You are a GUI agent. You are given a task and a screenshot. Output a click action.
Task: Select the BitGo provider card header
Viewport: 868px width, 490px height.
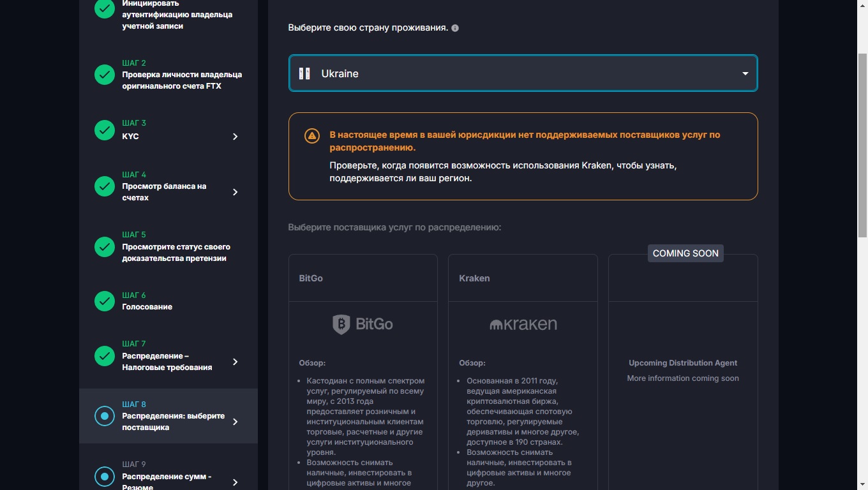(363, 278)
